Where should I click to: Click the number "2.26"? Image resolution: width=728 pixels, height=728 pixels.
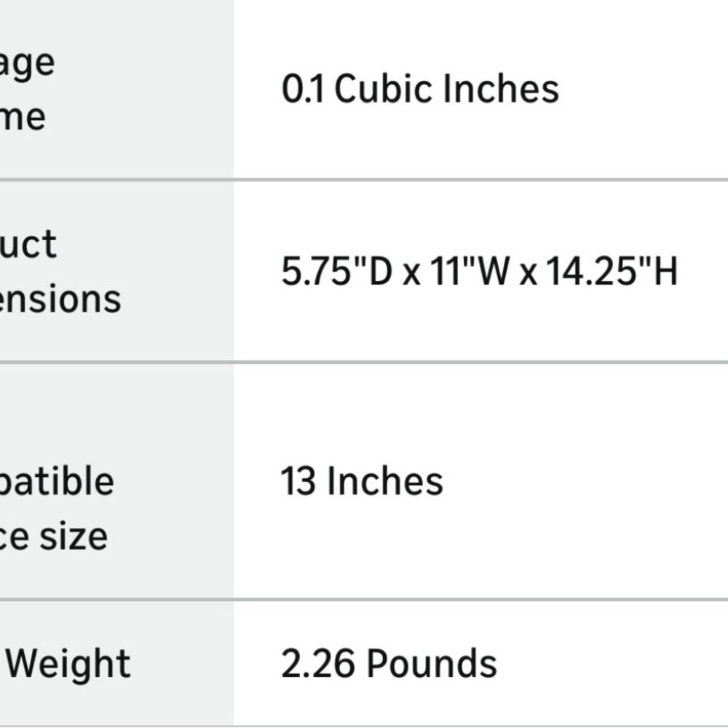pyautogui.click(x=317, y=663)
